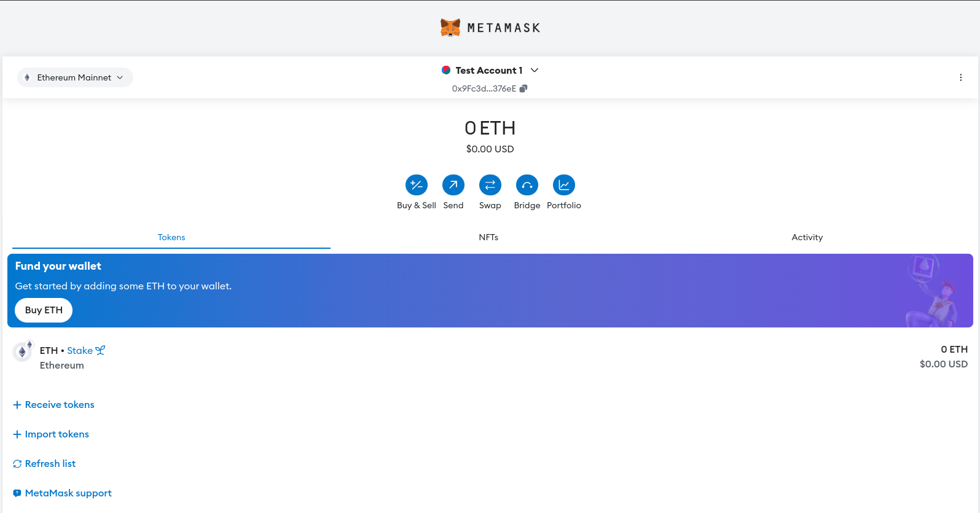Click the MetaMask fox logo
Viewport: 980px width, 513px height.
pos(450,28)
